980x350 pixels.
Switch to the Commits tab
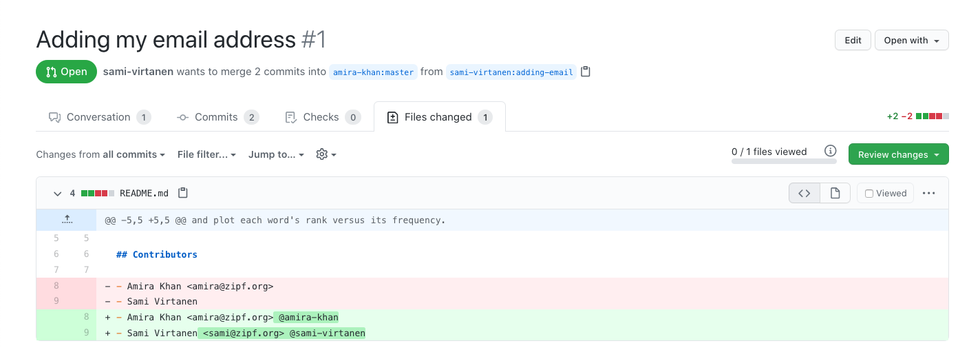[217, 117]
